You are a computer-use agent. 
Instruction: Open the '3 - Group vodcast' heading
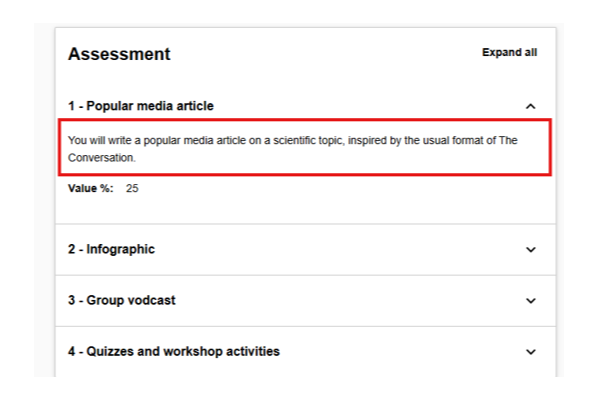(x=122, y=300)
